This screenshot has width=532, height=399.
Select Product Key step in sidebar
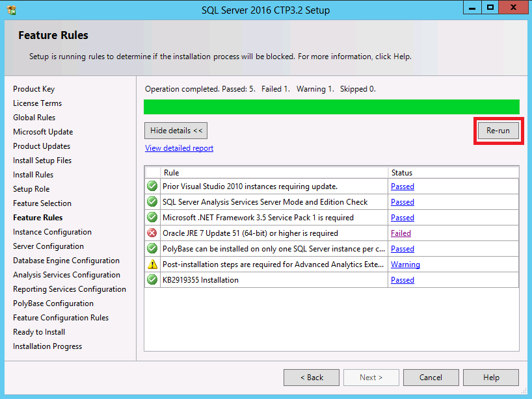tap(34, 89)
